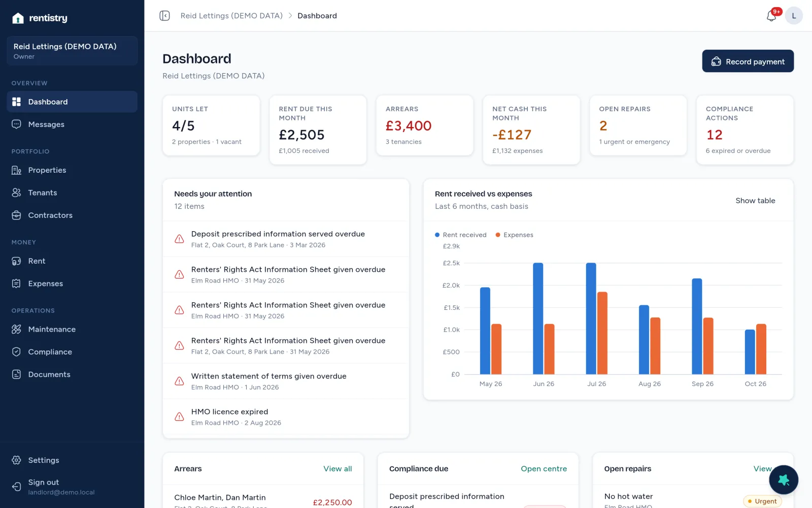Click the Documents file icon

click(x=17, y=374)
